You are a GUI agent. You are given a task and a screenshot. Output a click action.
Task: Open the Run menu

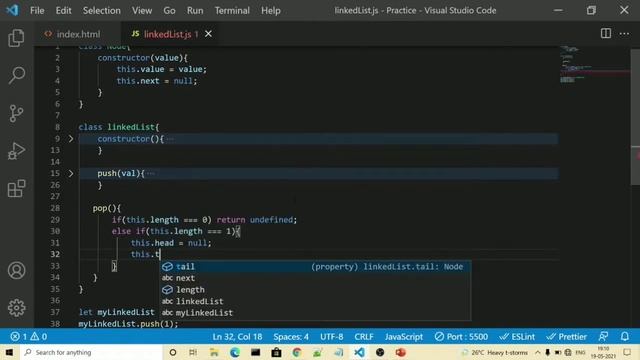click(x=195, y=11)
